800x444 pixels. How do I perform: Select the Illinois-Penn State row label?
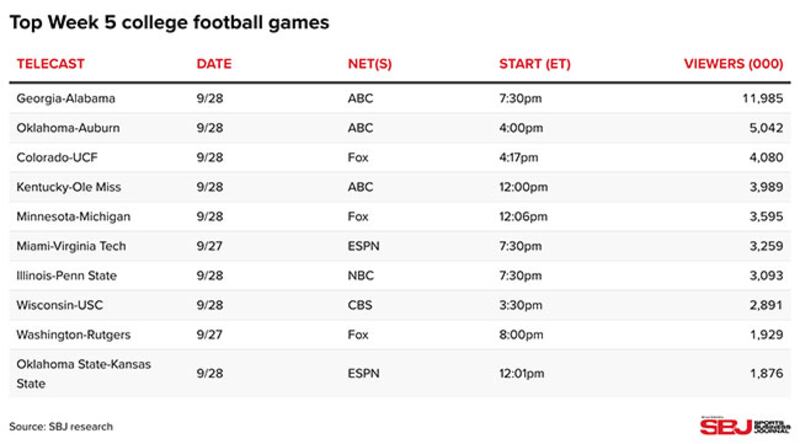(67, 274)
